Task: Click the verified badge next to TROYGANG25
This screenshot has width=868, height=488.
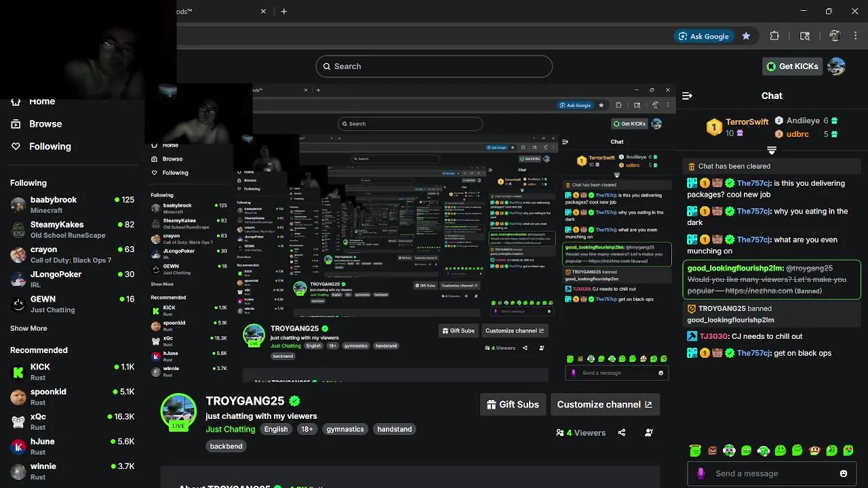Action: (x=295, y=401)
